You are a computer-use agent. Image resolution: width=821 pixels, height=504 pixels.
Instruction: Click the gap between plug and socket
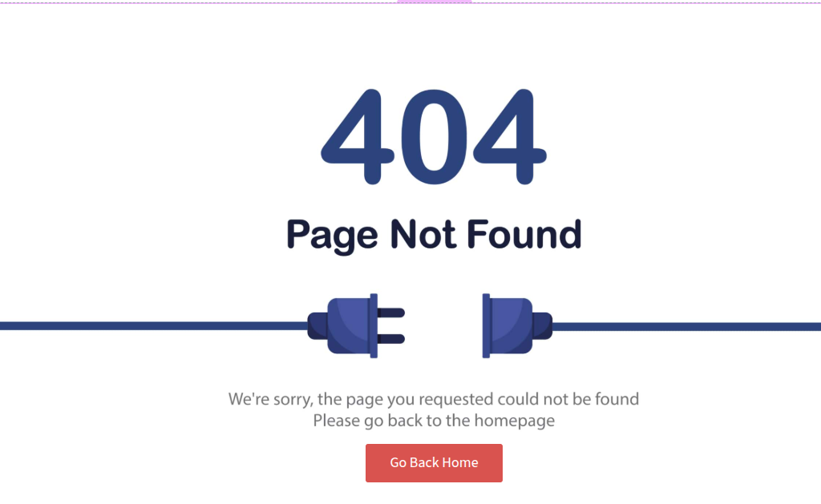click(443, 325)
